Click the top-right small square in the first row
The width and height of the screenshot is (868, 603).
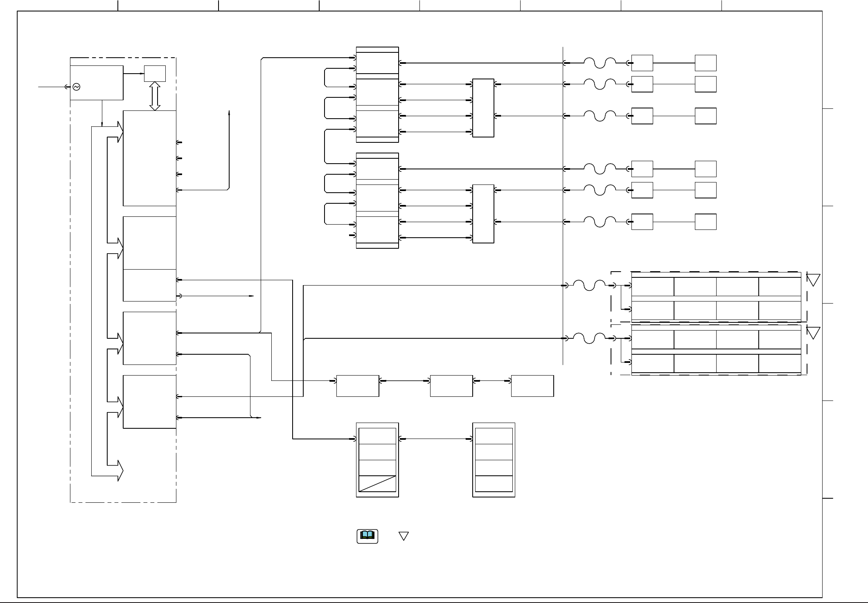point(706,63)
